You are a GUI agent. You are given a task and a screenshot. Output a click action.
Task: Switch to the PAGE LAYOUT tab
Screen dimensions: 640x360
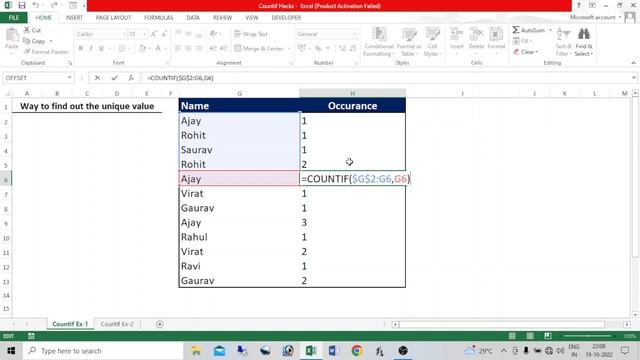113,18
